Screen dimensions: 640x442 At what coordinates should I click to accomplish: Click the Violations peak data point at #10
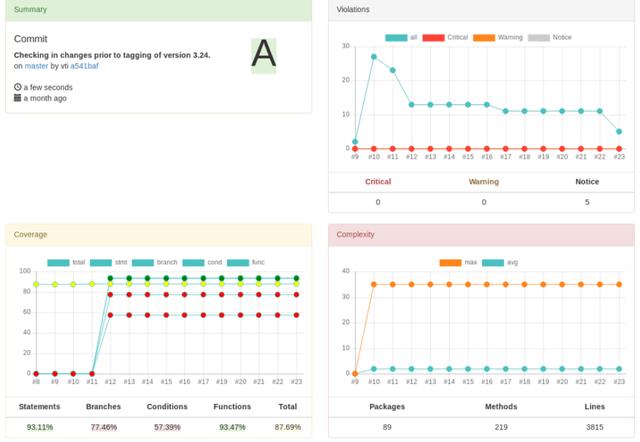point(374,57)
